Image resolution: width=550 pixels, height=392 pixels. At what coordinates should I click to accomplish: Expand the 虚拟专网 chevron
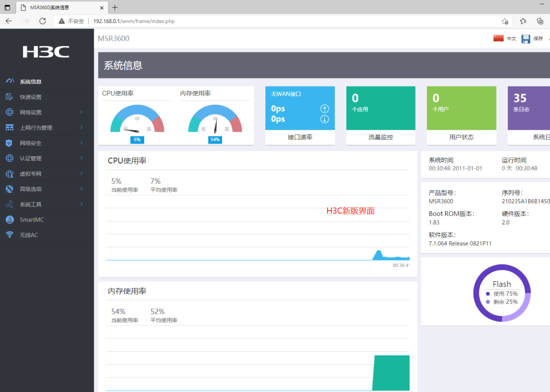81,174
